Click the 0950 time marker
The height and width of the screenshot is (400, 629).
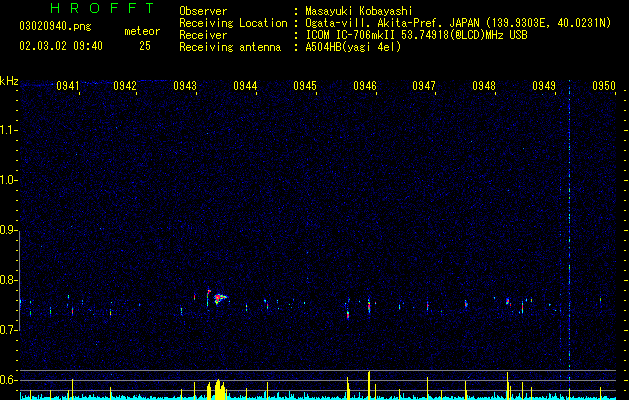[604, 86]
